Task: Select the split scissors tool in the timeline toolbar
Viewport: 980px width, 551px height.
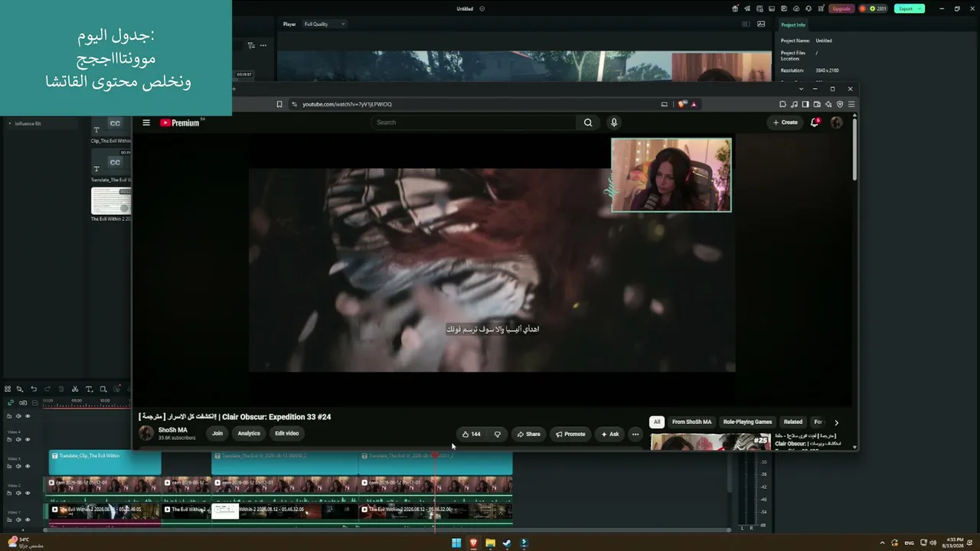Action: tap(75, 389)
